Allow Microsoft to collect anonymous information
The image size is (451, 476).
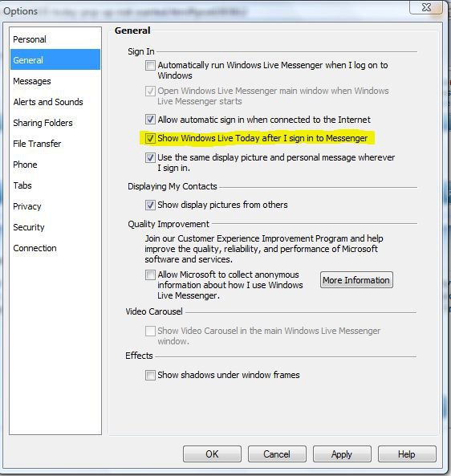(x=150, y=275)
